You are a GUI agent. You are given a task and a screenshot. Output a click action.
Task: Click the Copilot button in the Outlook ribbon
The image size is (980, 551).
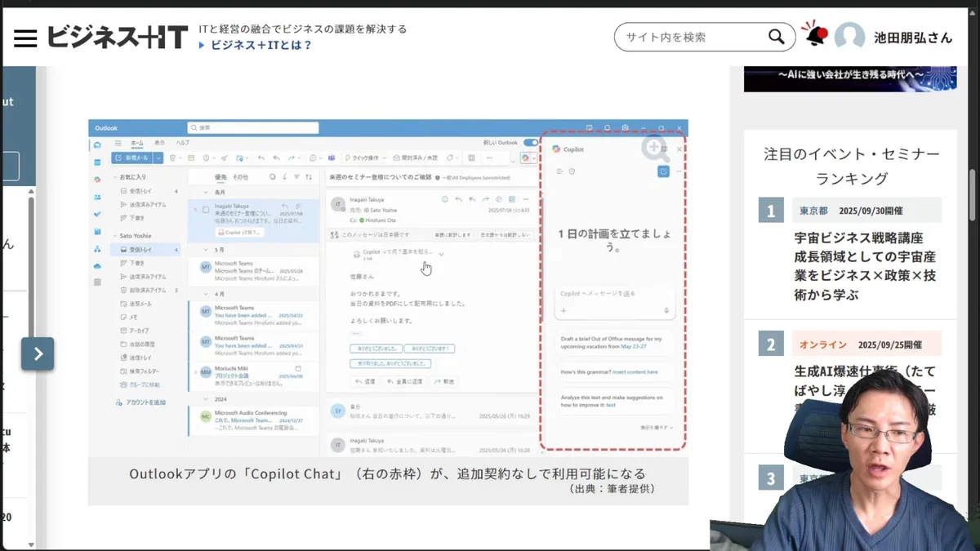(x=526, y=158)
